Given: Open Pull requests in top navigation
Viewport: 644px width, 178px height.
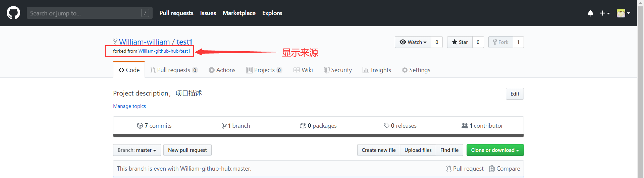Looking at the screenshot, I should (x=176, y=13).
